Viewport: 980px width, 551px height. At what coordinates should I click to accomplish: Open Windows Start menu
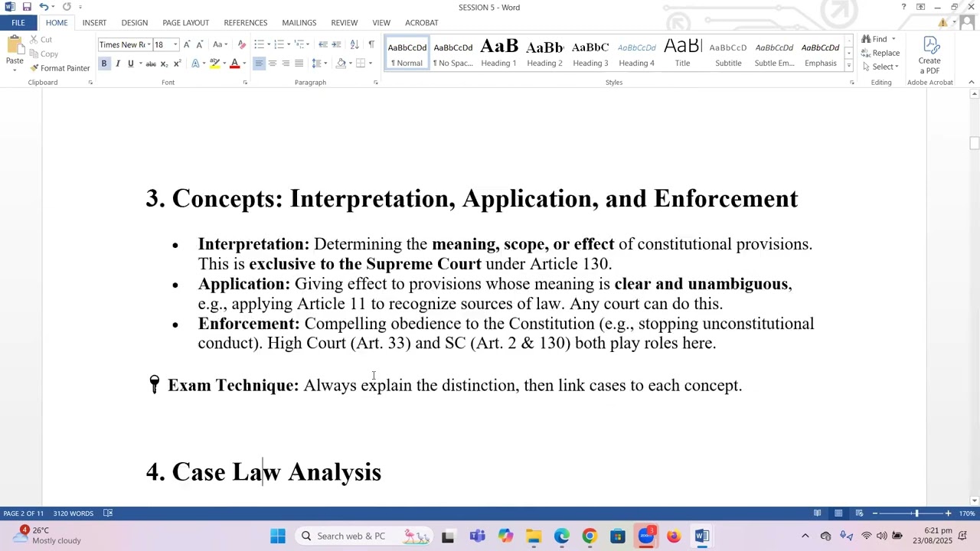point(278,536)
